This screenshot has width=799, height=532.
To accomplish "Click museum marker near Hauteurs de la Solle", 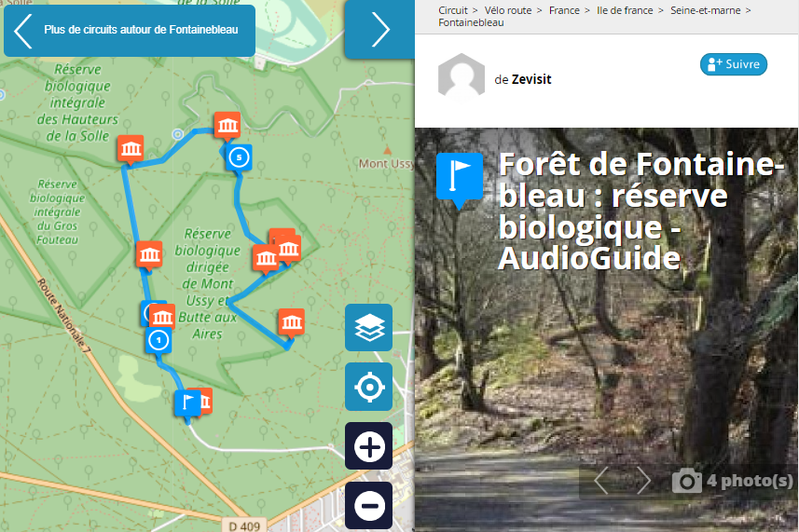I will (131, 148).
